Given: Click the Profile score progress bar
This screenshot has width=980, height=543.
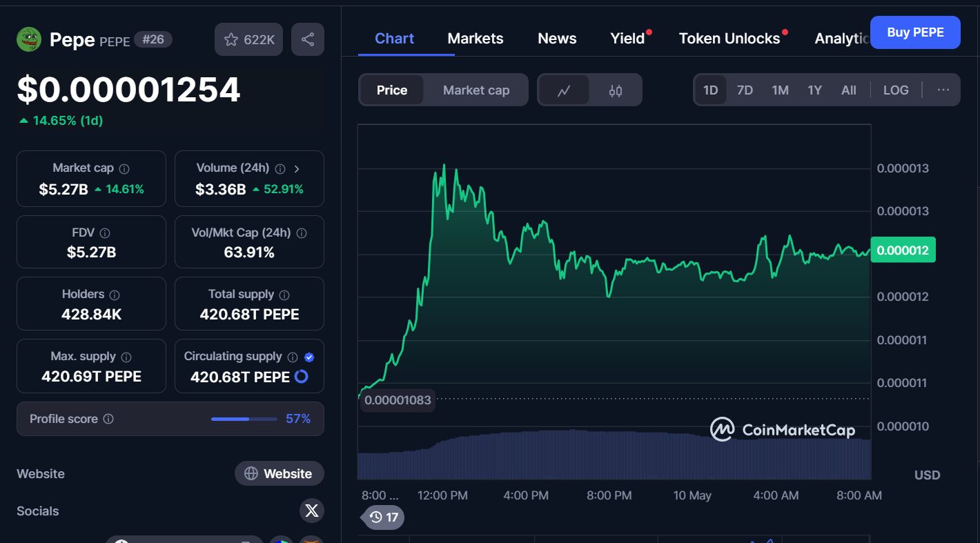Looking at the screenshot, I should point(244,419).
